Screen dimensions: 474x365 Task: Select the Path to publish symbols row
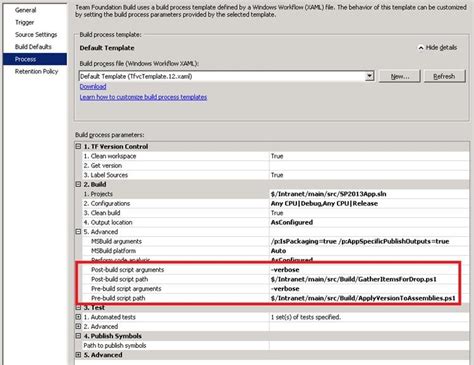[275, 345]
